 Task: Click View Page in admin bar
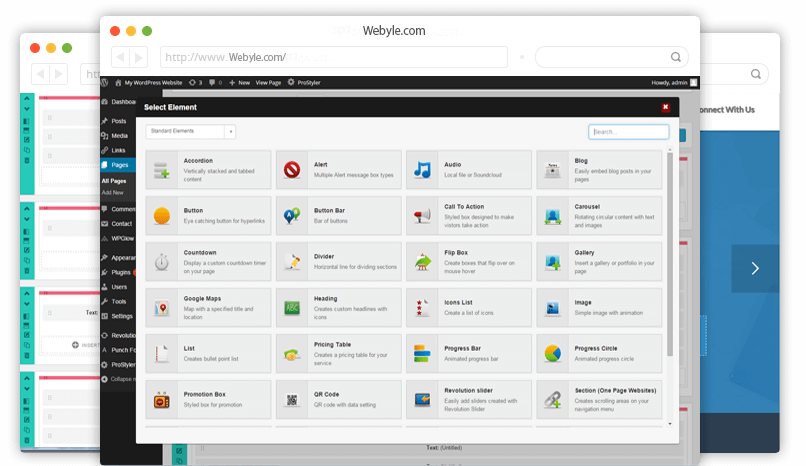coord(268,82)
